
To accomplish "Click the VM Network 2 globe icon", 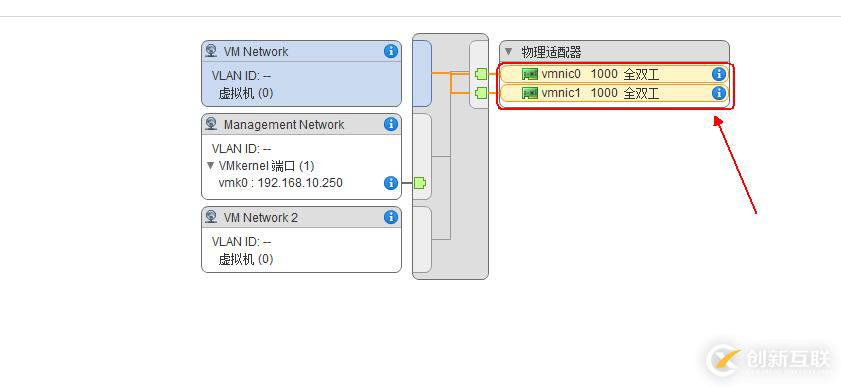I will click(x=212, y=217).
